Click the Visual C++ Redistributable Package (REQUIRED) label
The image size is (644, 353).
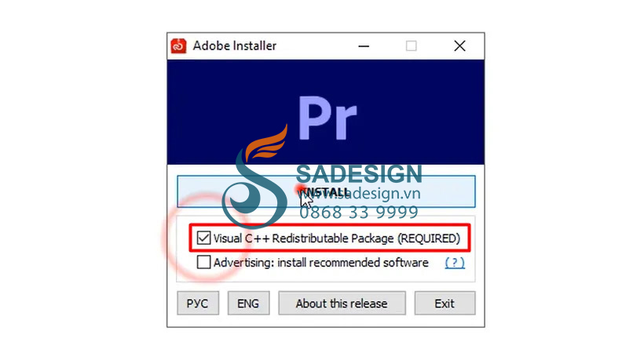(337, 238)
